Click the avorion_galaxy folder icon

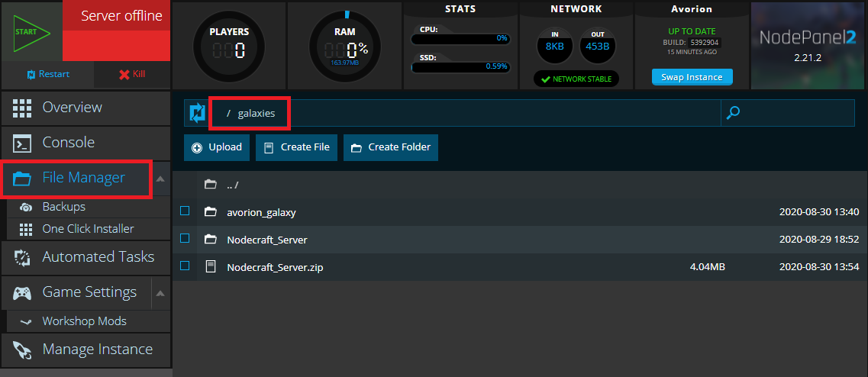(210, 211)
